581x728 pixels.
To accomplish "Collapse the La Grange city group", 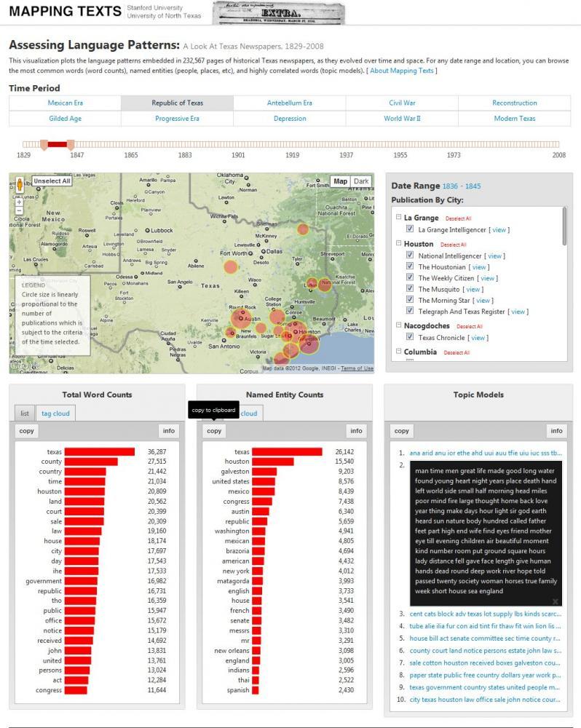I will point(398,218).
